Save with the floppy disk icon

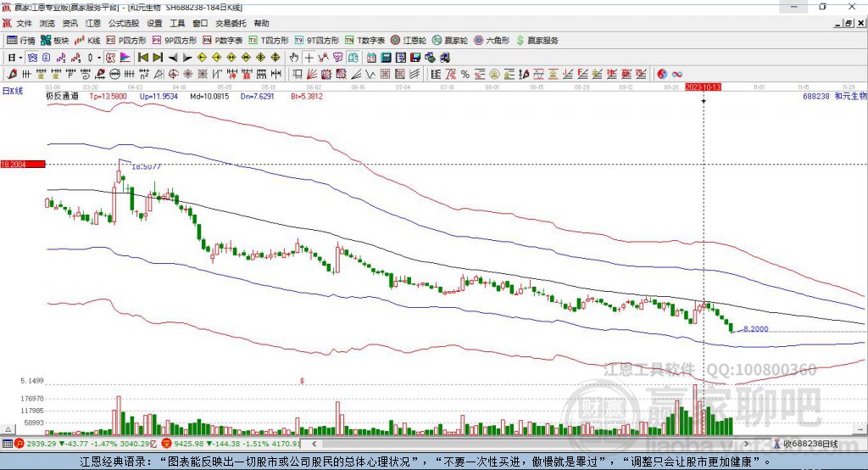(415, 58)
